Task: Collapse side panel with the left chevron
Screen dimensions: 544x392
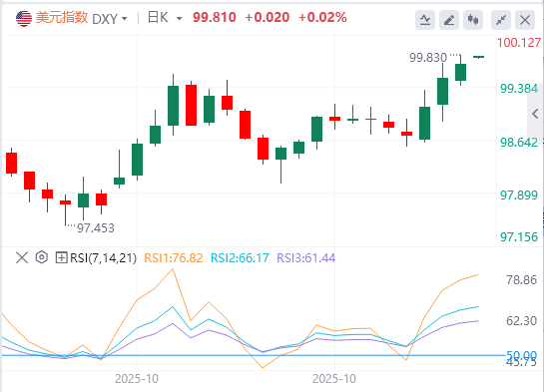Action: (x=535, y=114)
